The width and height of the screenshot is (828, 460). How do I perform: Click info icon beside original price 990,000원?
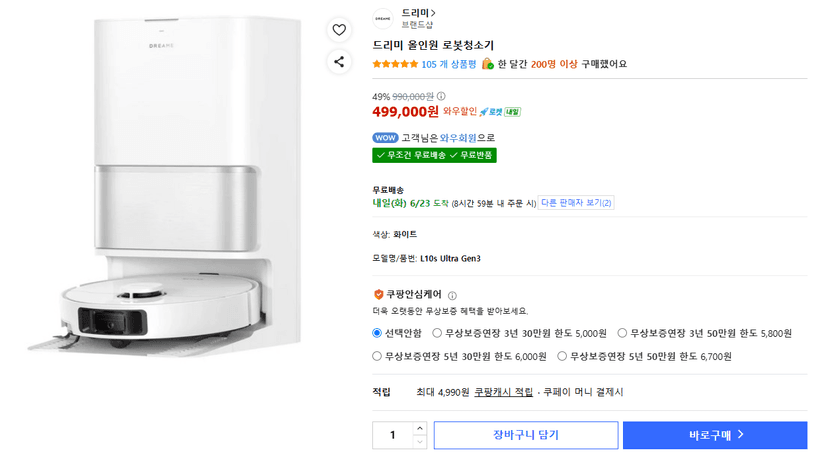pyautogui.click(x=441, y=96)
